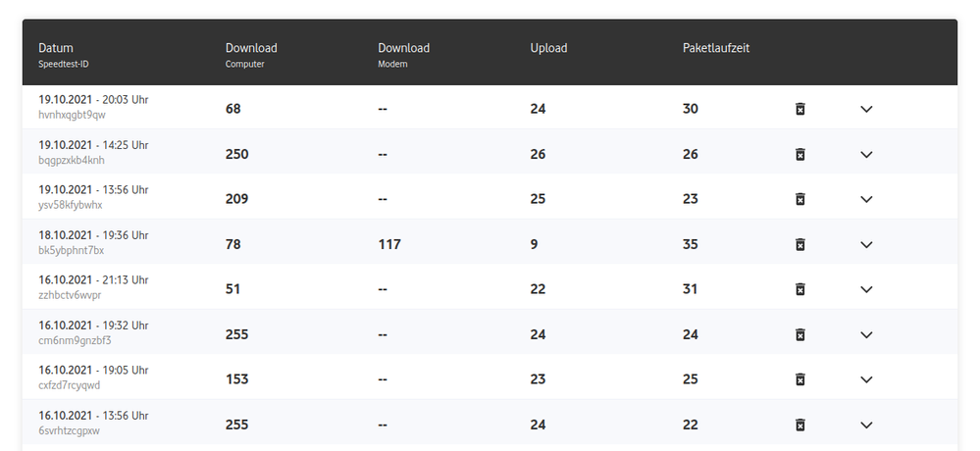Show details of 19.10.2021 13:56 Uhr
This screenshot has height=451, width=980.
(866, 199)
